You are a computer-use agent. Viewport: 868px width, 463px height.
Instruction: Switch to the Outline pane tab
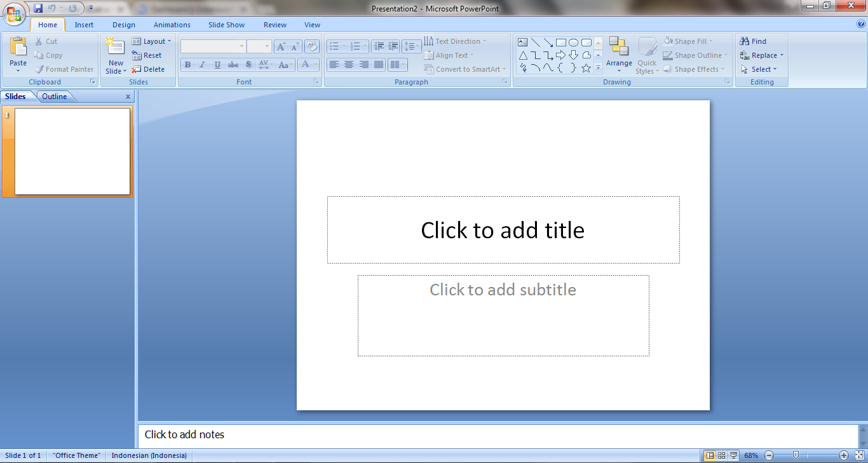pos(55,97)
